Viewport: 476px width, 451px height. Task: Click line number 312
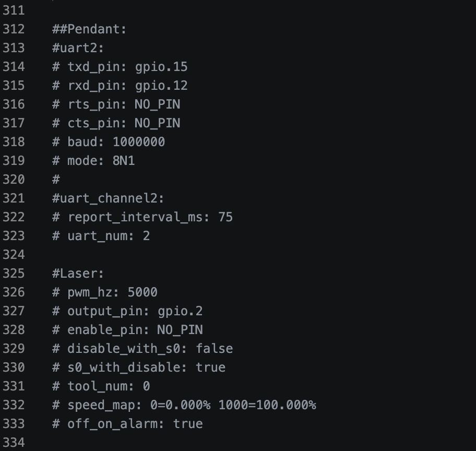pos(14,29)
